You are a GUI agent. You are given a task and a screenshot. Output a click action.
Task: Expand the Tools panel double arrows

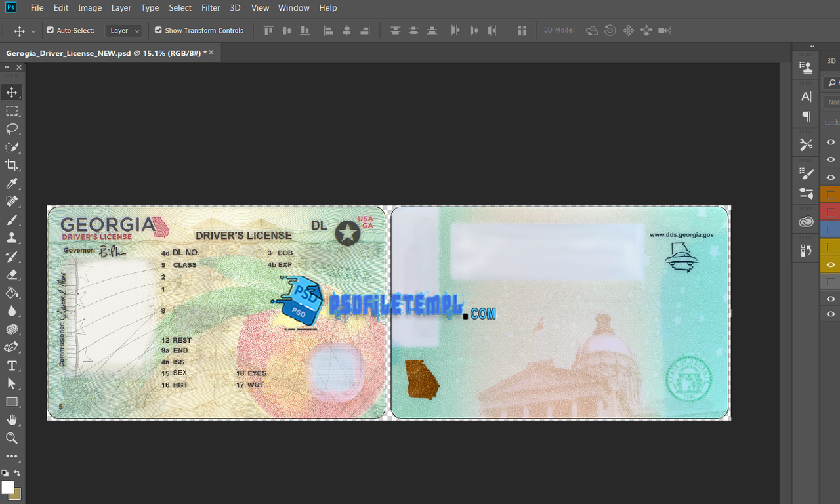pos(7,67)
